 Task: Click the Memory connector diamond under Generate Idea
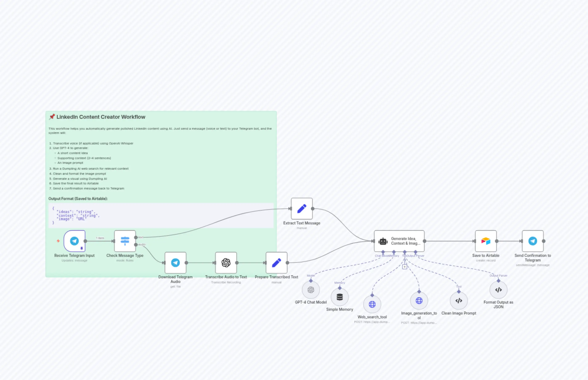pos(394,252)
